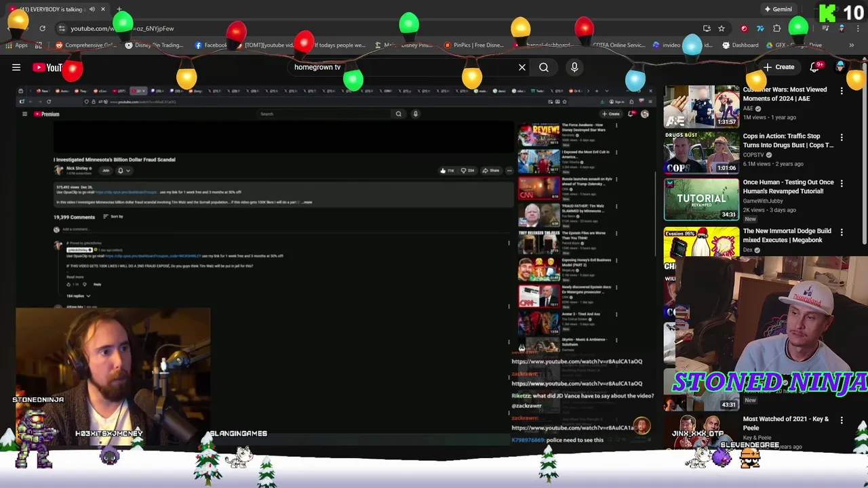This screenshot has height=488, width=868.
Task: Open Nick Shirley notification bell dropdown
Action: tap(123, 171)
